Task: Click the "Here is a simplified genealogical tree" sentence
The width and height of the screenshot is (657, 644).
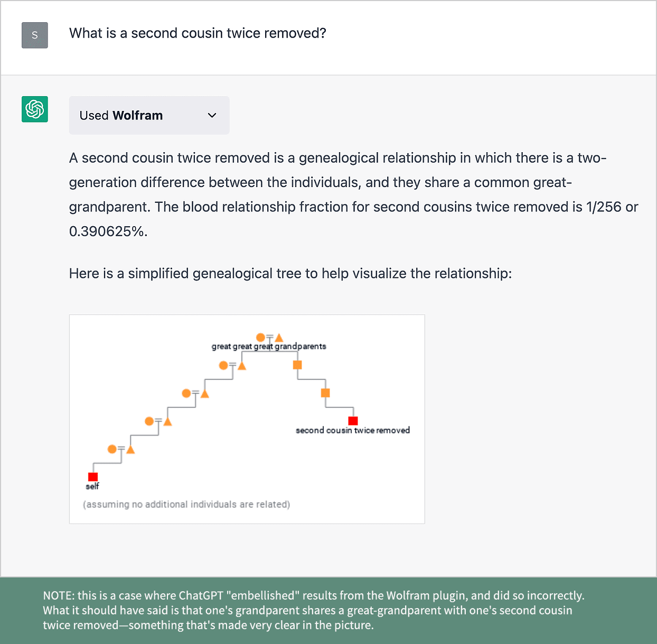Action: point(290,274)
